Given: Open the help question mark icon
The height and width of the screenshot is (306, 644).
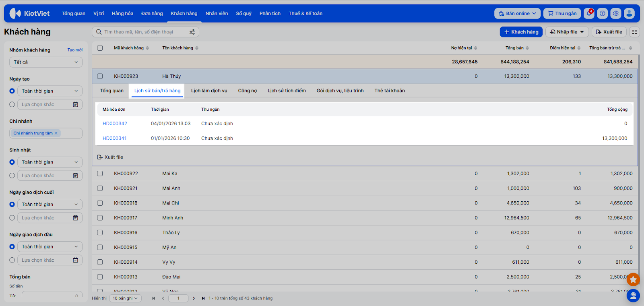Looking at the screenshot, I should (x=603, y=13).
